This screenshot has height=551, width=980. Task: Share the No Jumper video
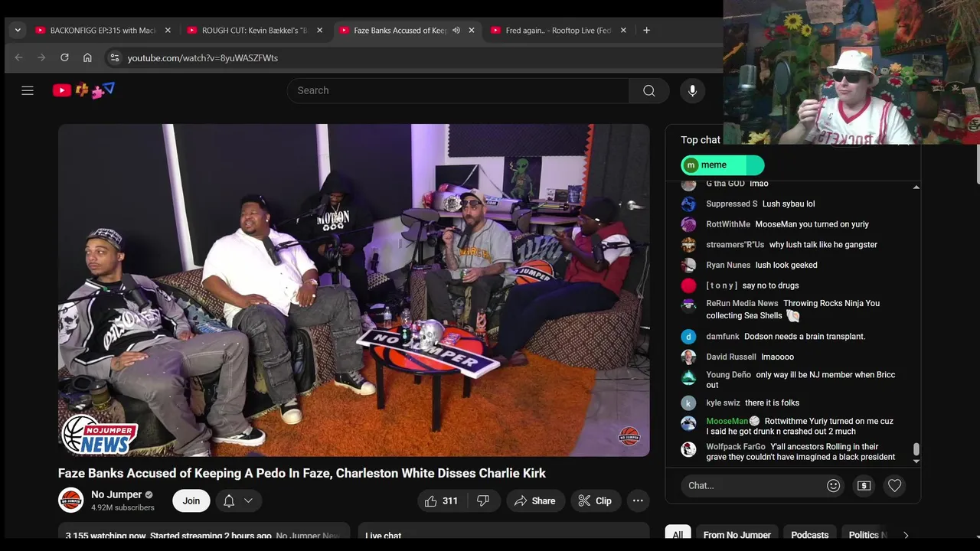[x=535, y=500]
